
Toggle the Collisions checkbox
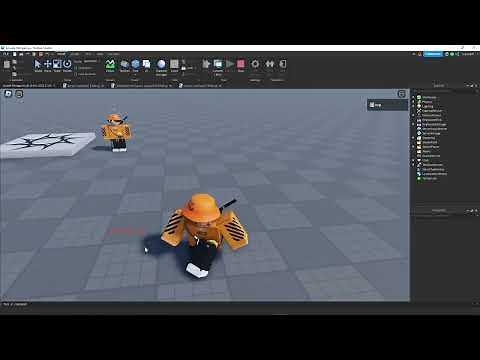coord(76,68)
